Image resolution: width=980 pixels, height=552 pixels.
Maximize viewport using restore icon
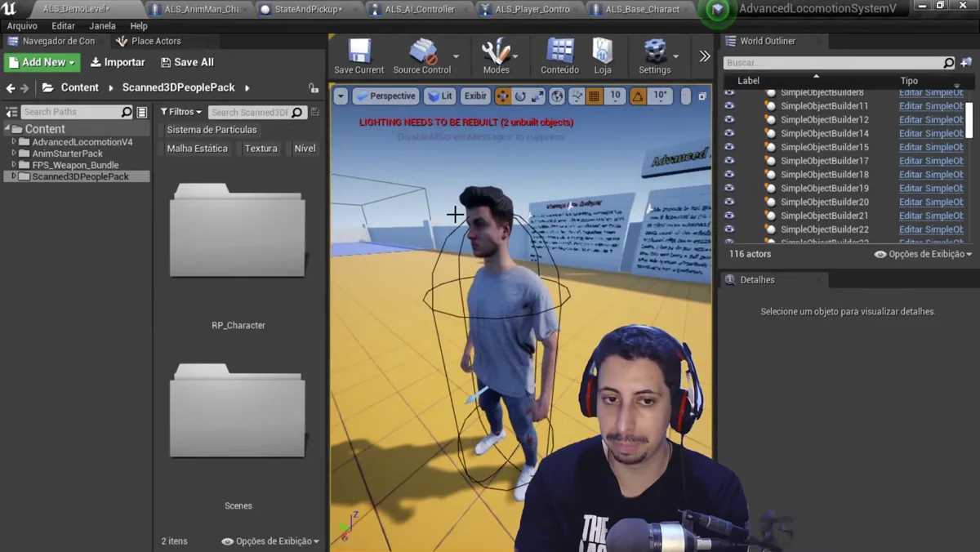point(702,96)
